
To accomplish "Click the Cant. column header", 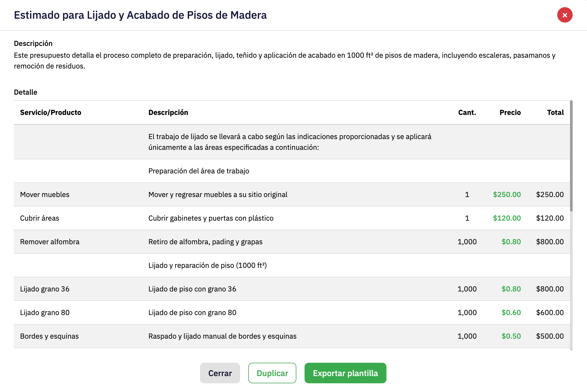I will coord(467,112).
